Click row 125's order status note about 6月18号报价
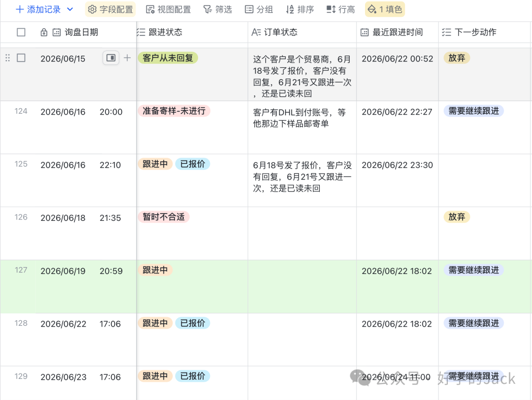The width and height of the screenshot is (532, 400). point(302,177)
